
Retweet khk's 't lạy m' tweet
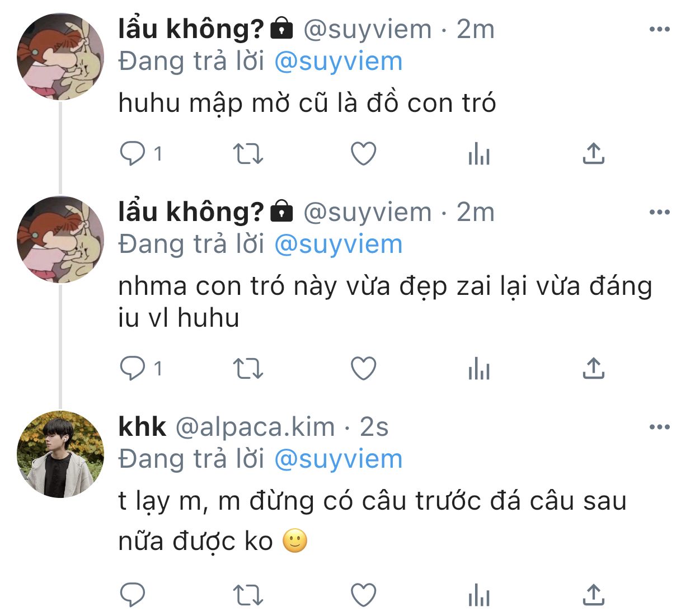click(x=248, y=595)
